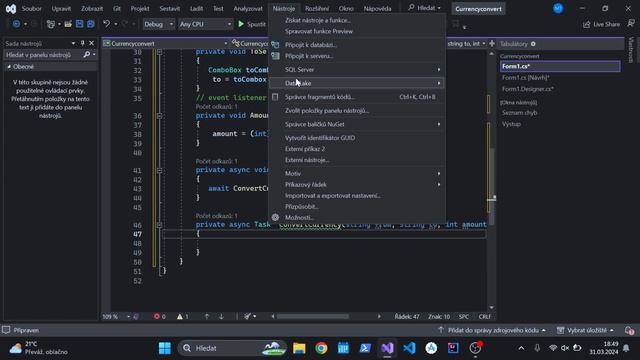
Task: Save the current file via toolbar icon
Action: click(x=79, y=24)
